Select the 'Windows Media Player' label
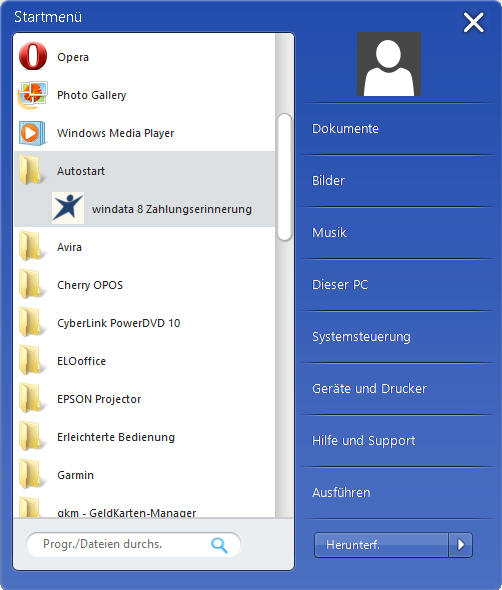Image resolution: width=502 pixels, height=590 pixels. [116, 133]
